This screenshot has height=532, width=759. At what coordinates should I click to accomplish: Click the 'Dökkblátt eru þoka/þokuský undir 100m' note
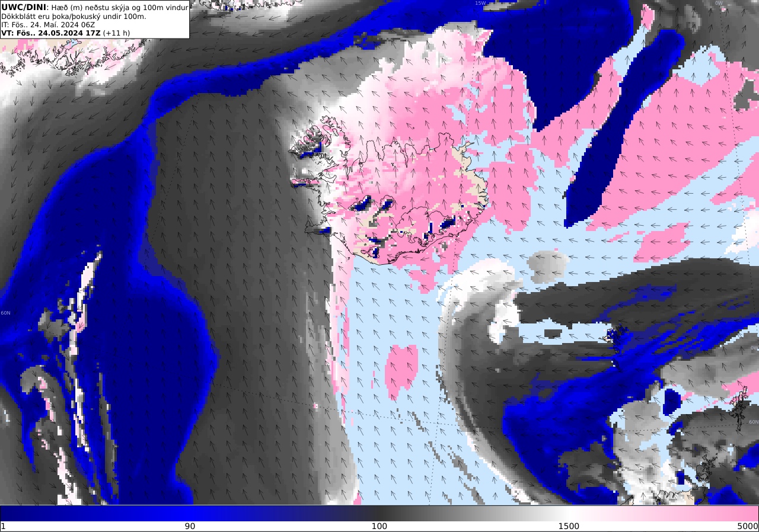(x=74, y=16)
